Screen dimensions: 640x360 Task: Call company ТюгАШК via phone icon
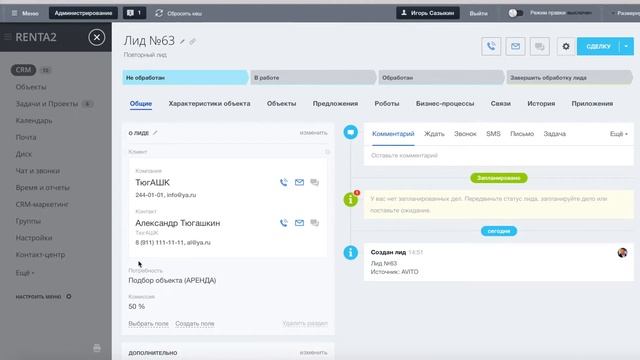[x=284, y=182]
